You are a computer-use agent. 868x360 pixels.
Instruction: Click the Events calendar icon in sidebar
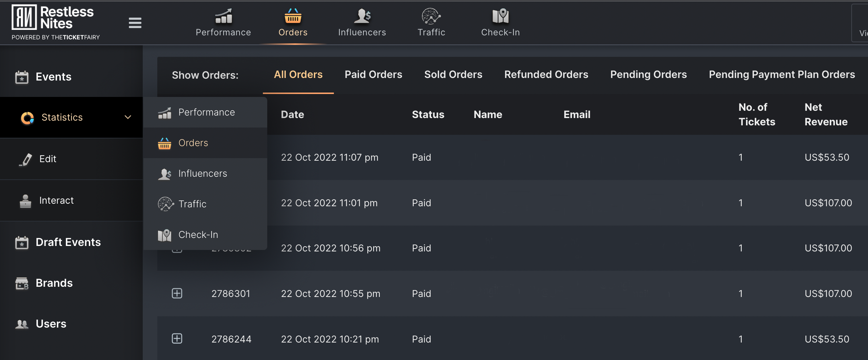(22, 77)
